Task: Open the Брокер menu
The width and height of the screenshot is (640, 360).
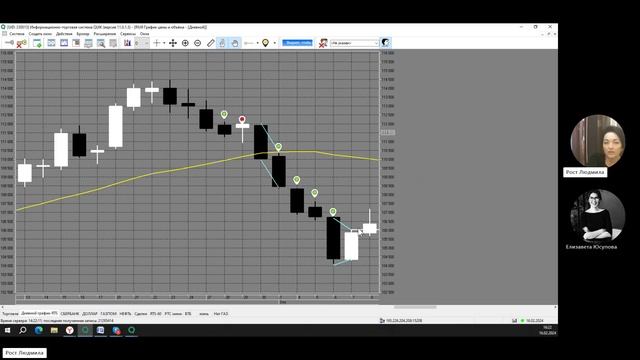Action: [x=83, y=34]
